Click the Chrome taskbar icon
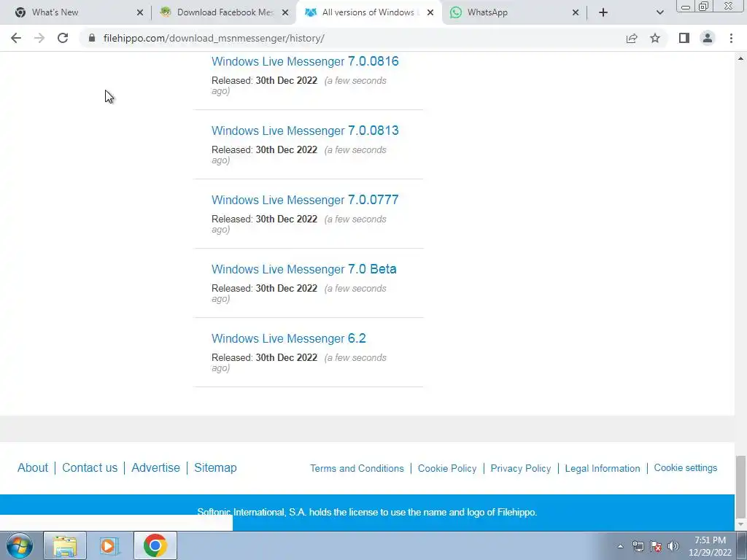747x560 pixels. coord(155,545)
